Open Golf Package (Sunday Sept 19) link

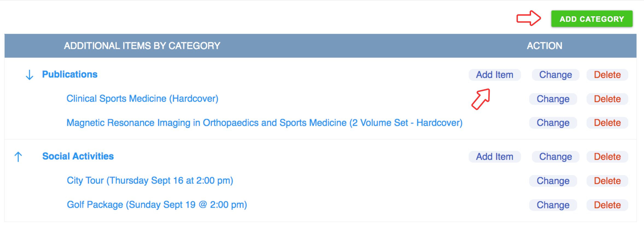click(157, 205)
